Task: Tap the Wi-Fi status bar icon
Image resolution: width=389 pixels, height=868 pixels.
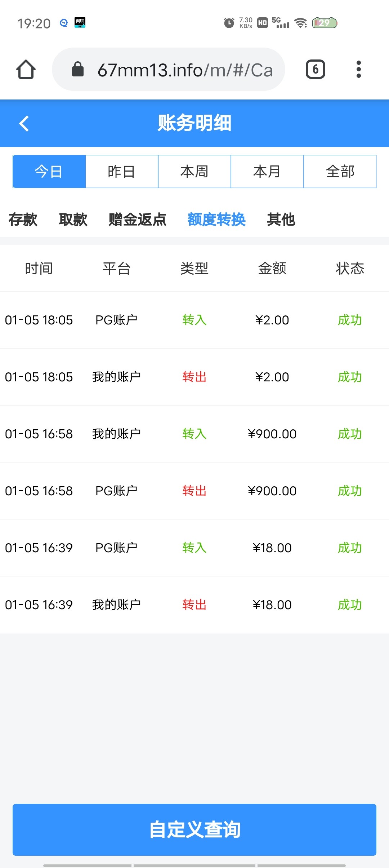Action: click(x=300, y=23)
